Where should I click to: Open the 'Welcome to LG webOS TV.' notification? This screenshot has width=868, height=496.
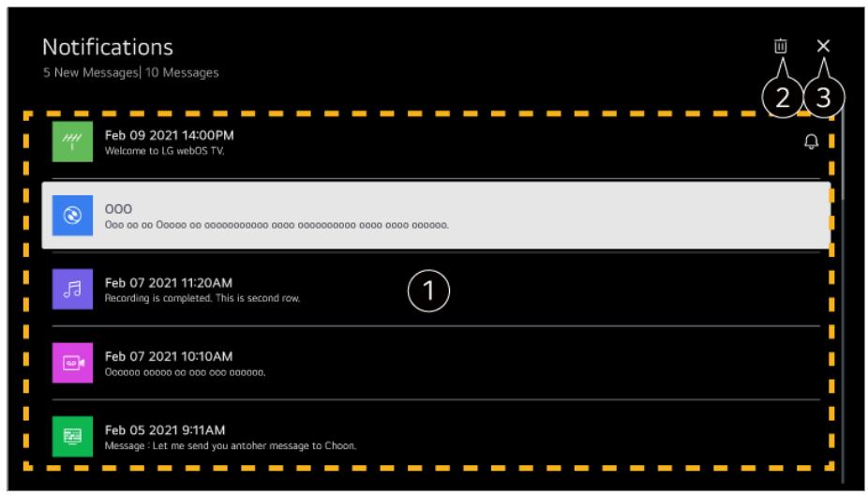[436, 143]
